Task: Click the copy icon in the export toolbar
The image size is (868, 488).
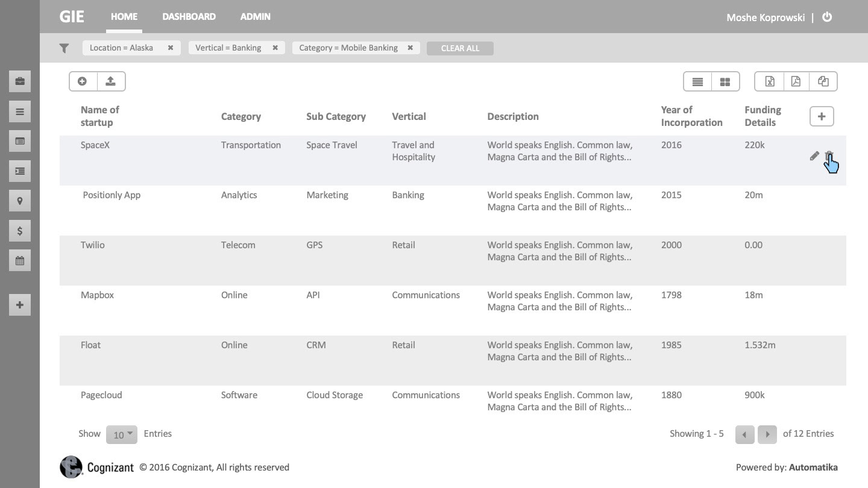Action: (823, 81)
